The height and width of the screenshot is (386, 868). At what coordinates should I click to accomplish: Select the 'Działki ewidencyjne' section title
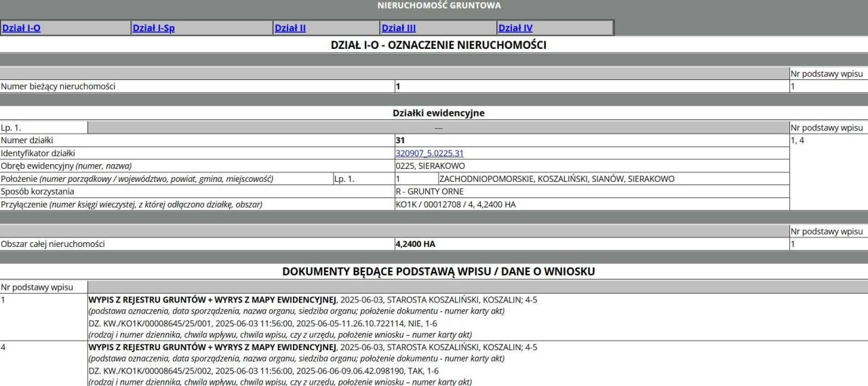[439, 113]
